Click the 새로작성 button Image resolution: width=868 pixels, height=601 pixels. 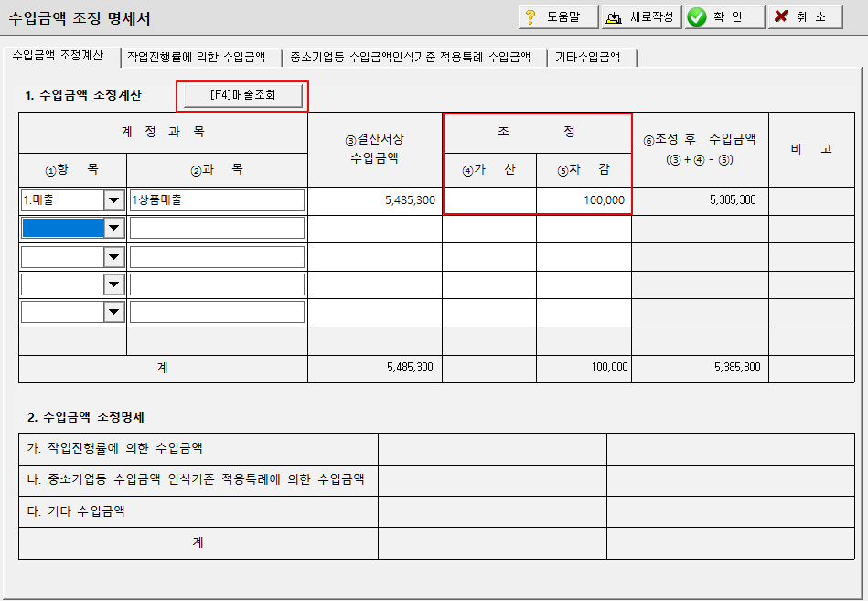[x=641, y=17]
